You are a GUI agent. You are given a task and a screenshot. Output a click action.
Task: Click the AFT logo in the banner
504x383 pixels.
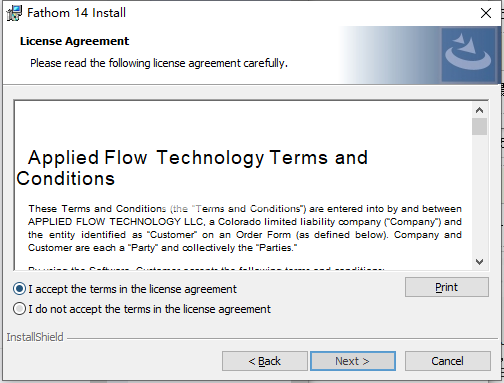pos(468,55)
